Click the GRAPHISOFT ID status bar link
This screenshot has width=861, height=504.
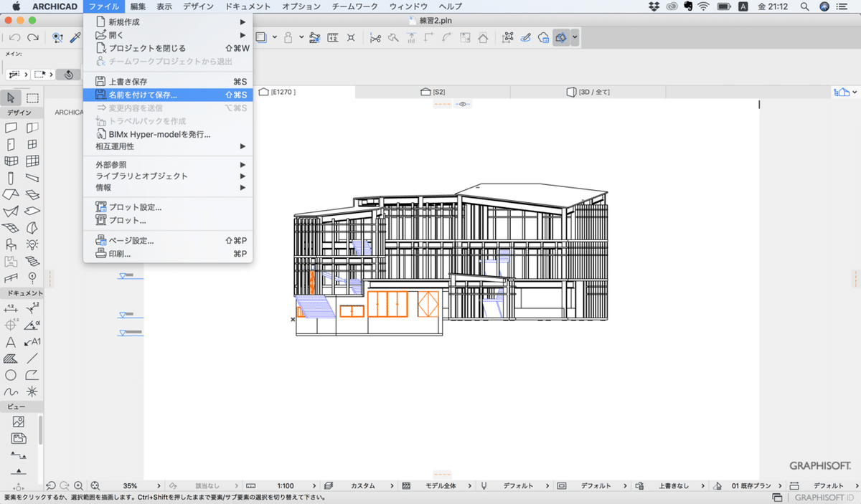pyautogui.click(x=825, y=498)
